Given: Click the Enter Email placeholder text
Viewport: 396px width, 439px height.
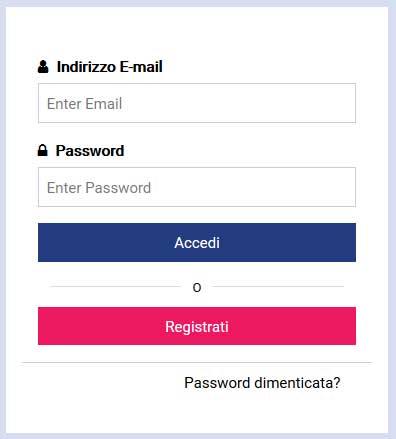Looking at the screenshot, I should [x=84, y=104].
